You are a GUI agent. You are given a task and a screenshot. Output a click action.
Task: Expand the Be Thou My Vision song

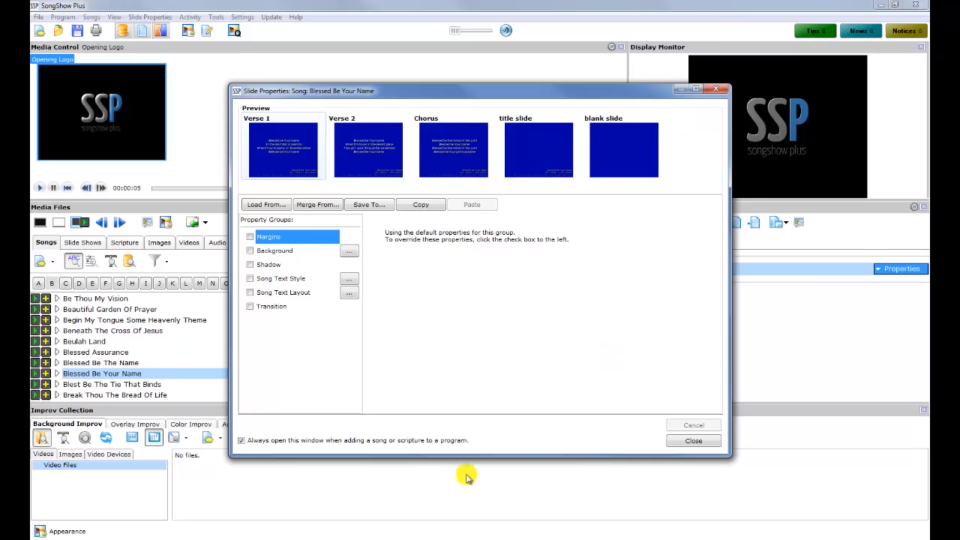point(57,299)
